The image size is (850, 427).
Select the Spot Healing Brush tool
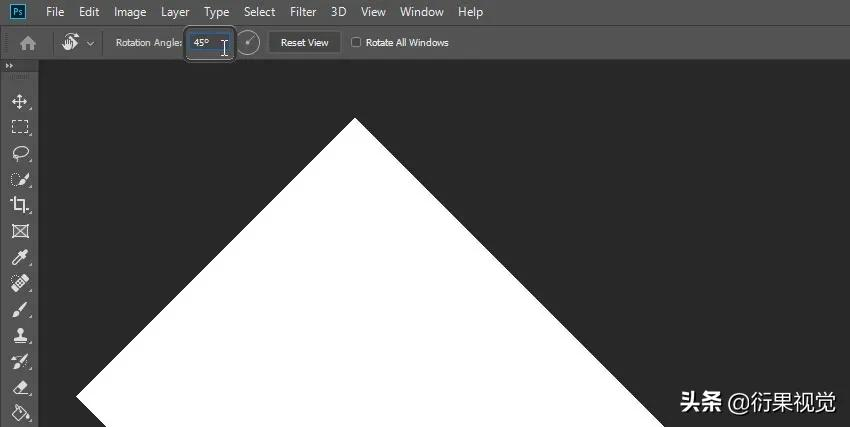pos(20,283)
